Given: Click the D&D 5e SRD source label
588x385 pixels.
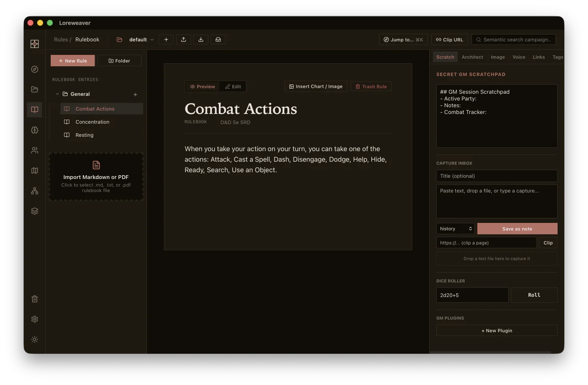Looking at the screenshot, I should (235, 122).
